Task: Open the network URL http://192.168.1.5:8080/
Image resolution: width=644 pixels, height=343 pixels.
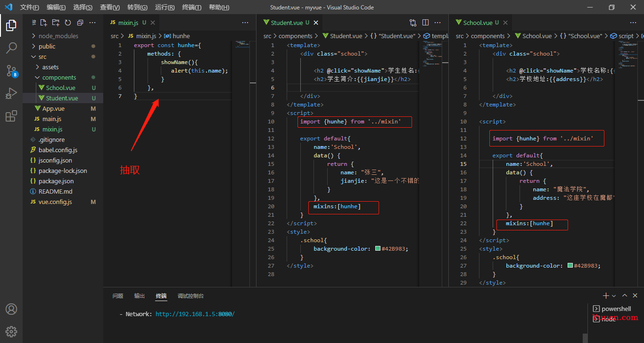Action: coord(195,314)
